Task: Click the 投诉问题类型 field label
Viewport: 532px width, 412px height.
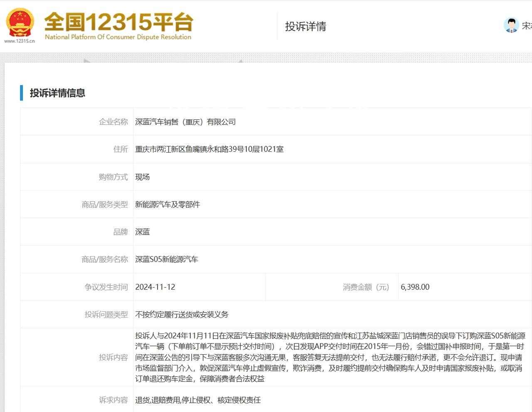Action: point(106,315)
